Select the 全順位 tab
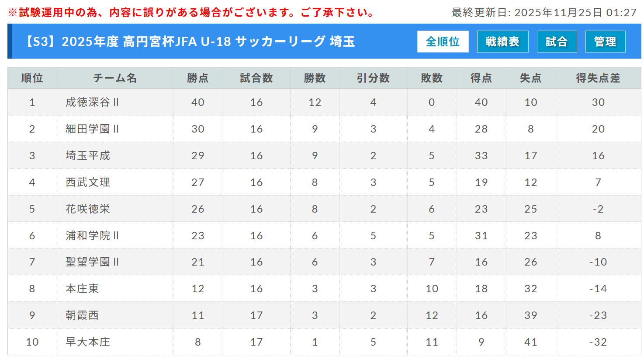 tap(443, 42)
